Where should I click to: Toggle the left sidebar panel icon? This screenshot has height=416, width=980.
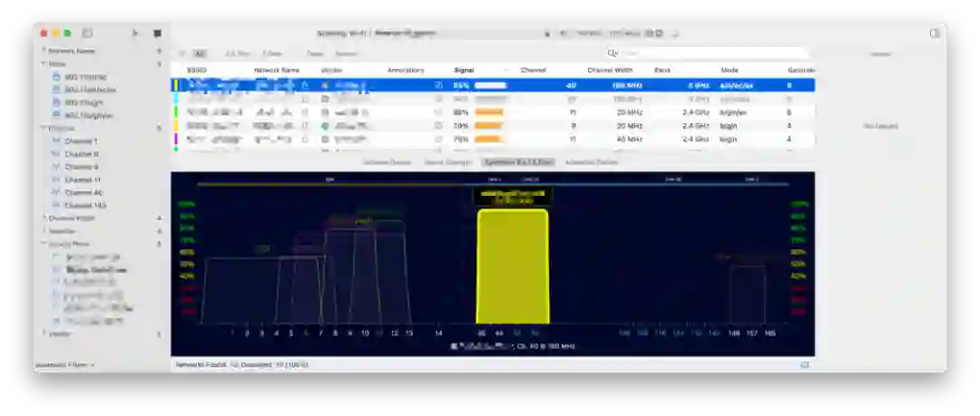coord(87,34)
